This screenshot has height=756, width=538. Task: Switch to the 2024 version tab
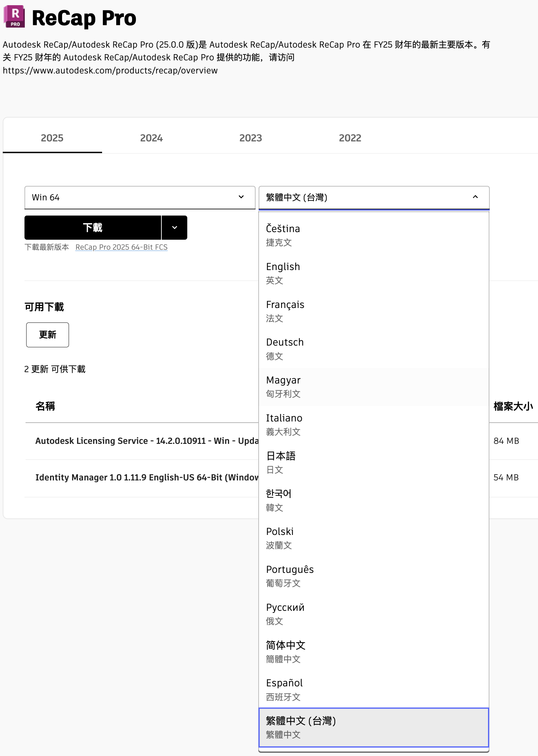pos(151,138)
